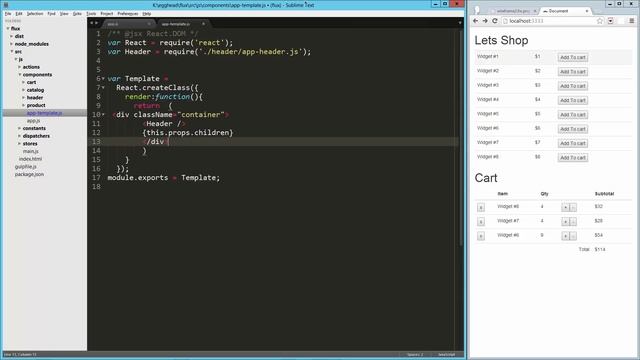Click the next tab arrow in Sublime

pyautogui.click(x=96, y=23)
